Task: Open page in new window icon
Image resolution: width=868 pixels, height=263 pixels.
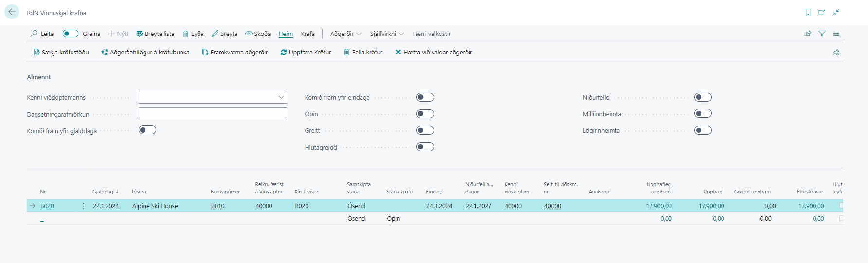Action: pos(822,12)
